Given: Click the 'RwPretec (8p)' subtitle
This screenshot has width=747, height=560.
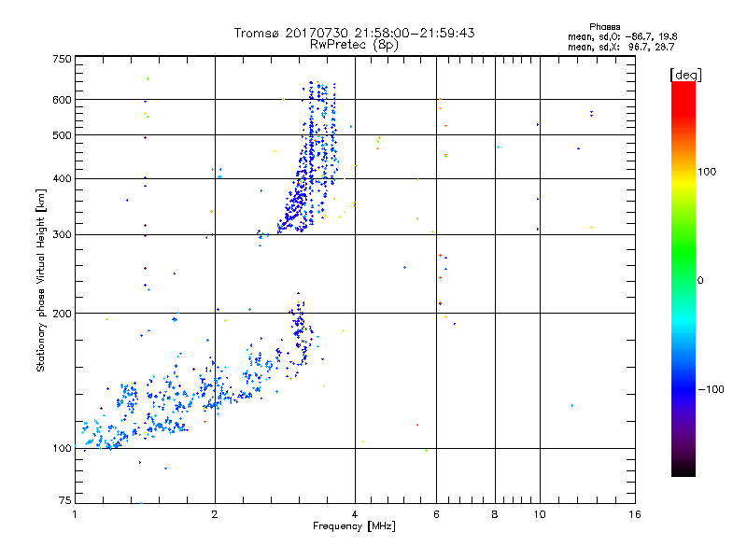Looking at the screenshot, I should [354, 45].
